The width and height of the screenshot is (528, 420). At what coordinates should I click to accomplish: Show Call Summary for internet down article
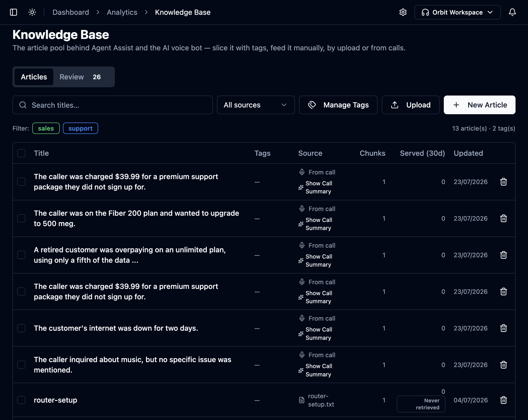[x=315, y=334]
